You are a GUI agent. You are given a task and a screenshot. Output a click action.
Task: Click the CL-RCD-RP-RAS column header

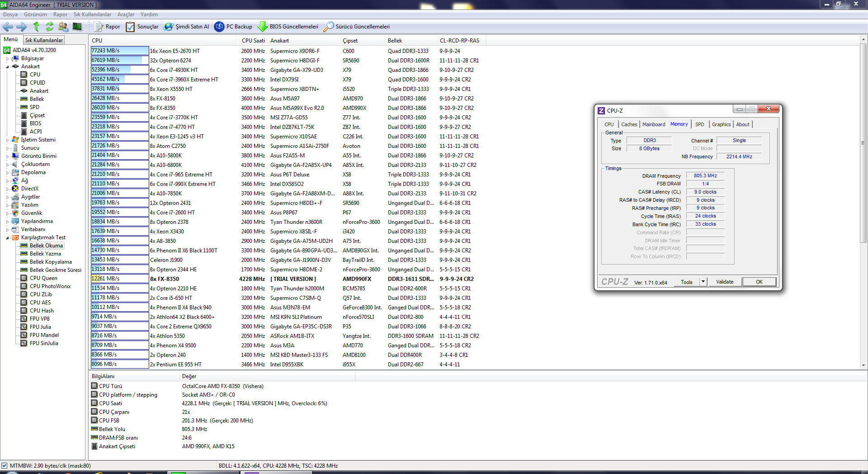click(x=460, y=41)
